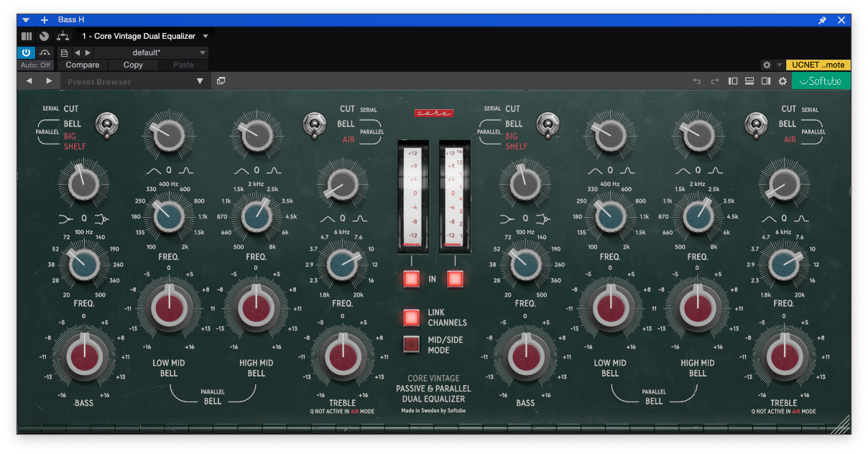The width and height of the screenshot is (868, 454).
Task: Click the Softube undo arrow
Action: tap(696, 81)
